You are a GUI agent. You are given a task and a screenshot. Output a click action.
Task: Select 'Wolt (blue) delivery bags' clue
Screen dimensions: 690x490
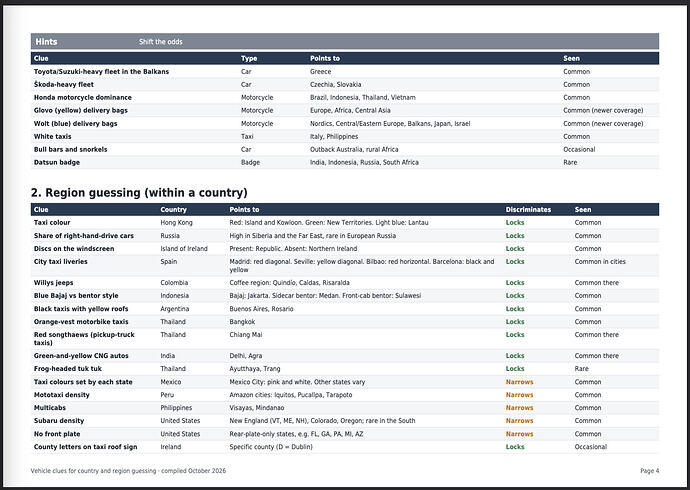tap(76, 124)
